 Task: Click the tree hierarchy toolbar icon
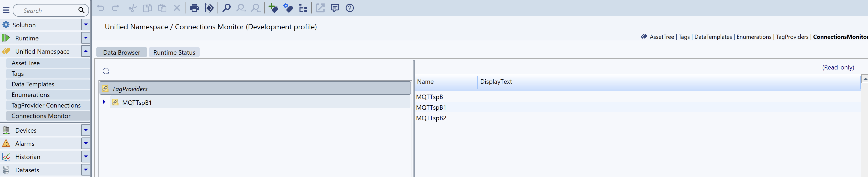tap(303, 8)
